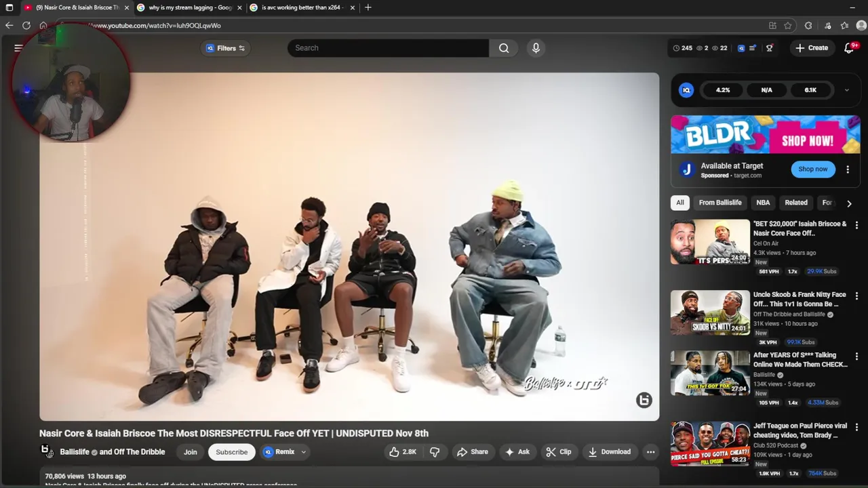This screenshot has width=868, height=488.
Task: Select the NBA category chip
Action: [763, 203]
